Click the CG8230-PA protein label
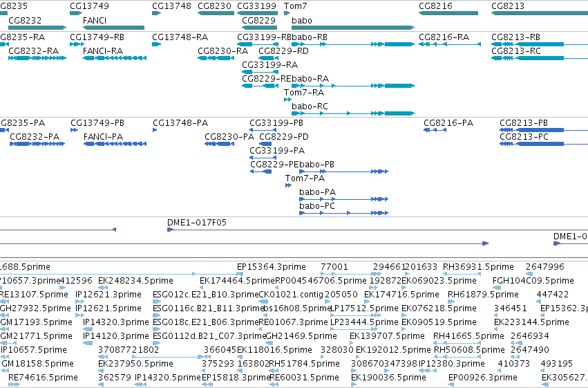Screen dimensions: 588x388 click(x=229, y=137)
